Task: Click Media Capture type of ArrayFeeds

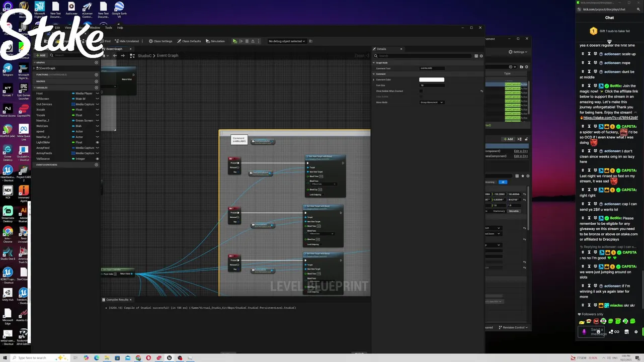Action: [x=85, y=153]
